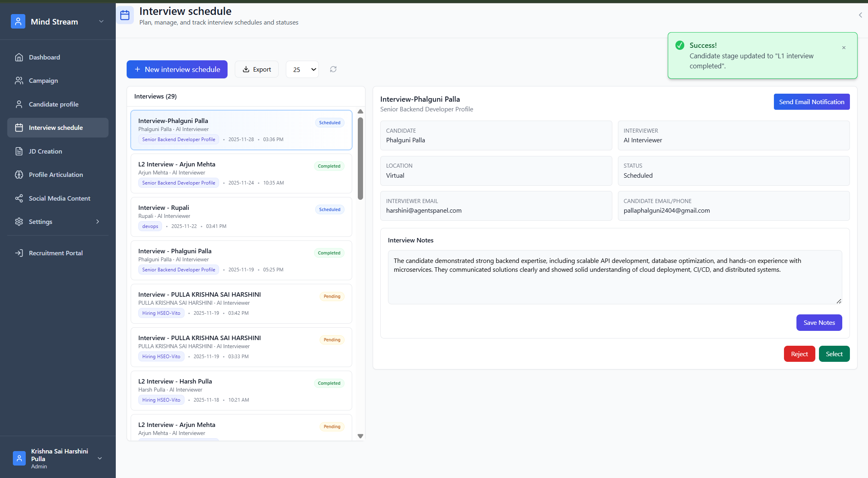Click the Profile Articulation brain icon
Screen dimensions: 868x478
click(x=19, y=174)
